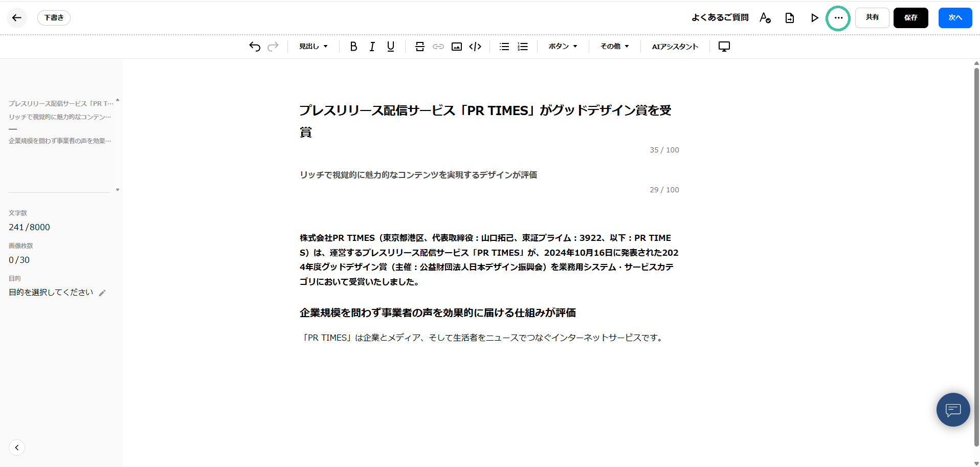The image size is (980, 467).
Task: Open the three-dot more options menu
Action: (x=838, y=18)
